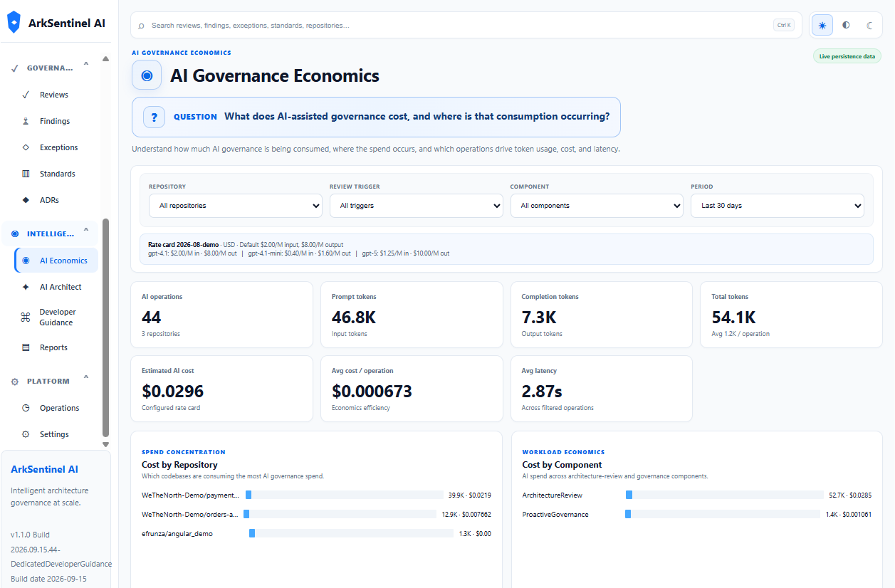Screen dimensions: 895x588
Task: Click the WeTheNorth-Demo/payment cost bar
Action: [x=345, y=495]
